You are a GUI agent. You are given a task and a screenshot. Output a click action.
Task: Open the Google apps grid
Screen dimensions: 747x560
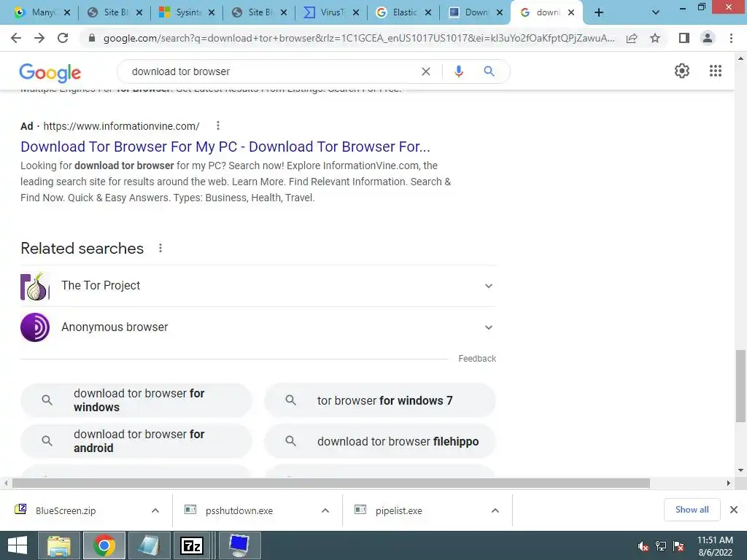[x=716, y=71]
